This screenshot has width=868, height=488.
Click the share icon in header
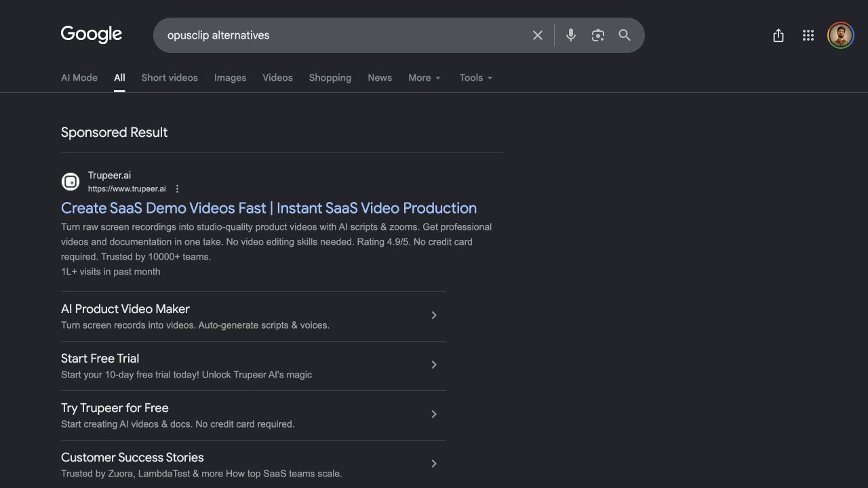(778, 35)
